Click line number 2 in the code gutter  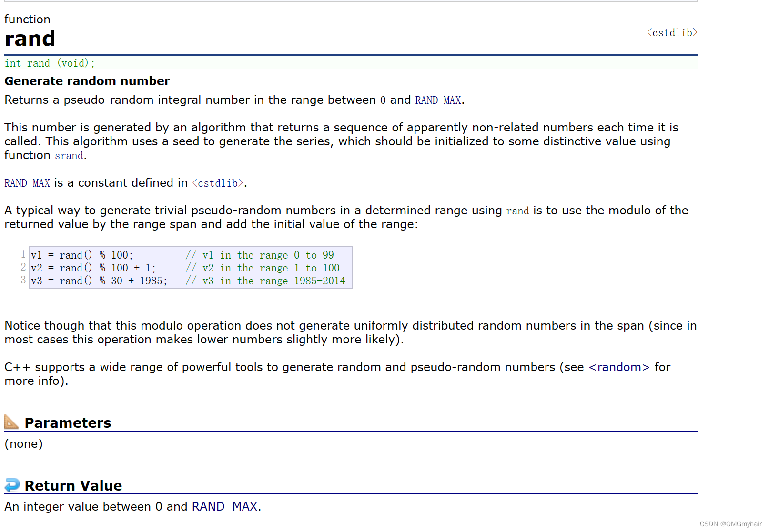23,267
